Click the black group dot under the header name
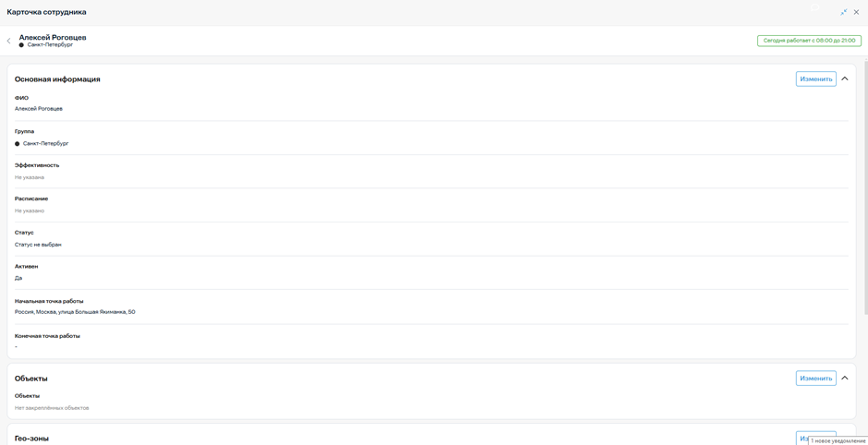Screen dimensions: 868x445 coord(21,45)
